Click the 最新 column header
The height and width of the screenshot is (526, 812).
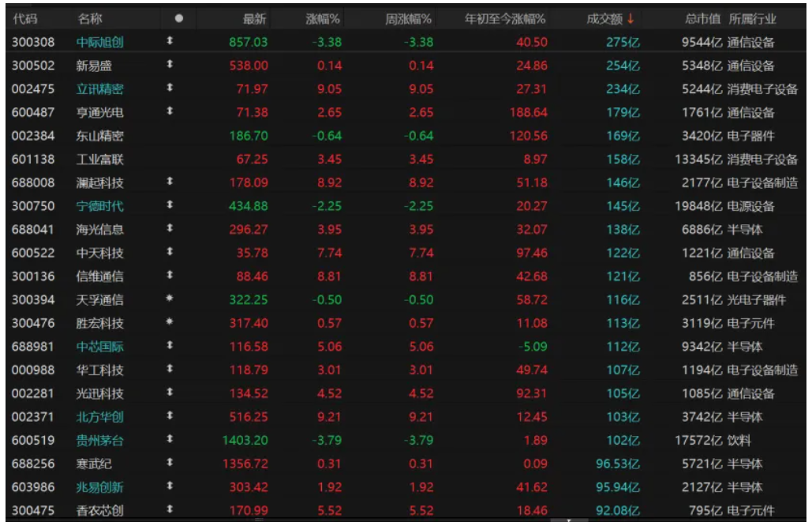pos(254,19)
